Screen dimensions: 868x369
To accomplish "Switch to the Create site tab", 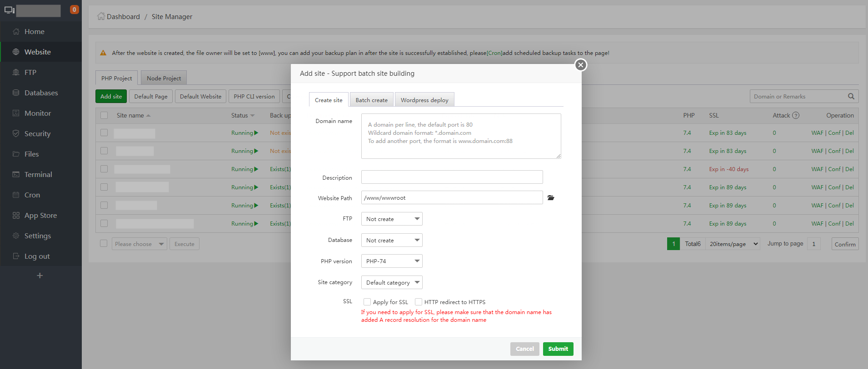I will coord(329,100).
